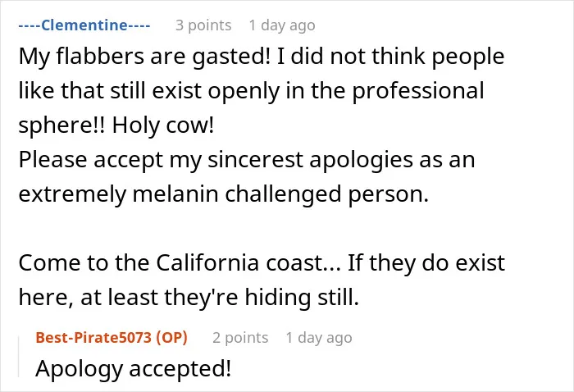The image size is (574, 392).
Task: Click the line at least they're hiding still
Action: click(x=220, y=297)
